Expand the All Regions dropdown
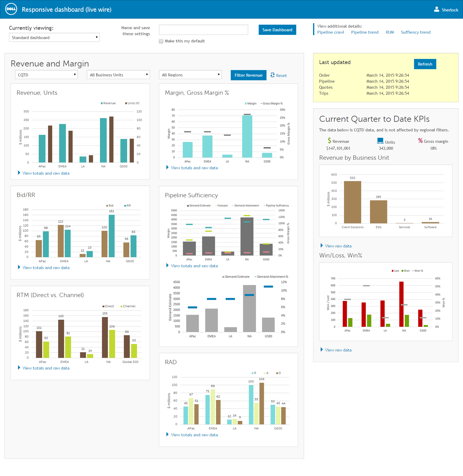 point(190,75)
